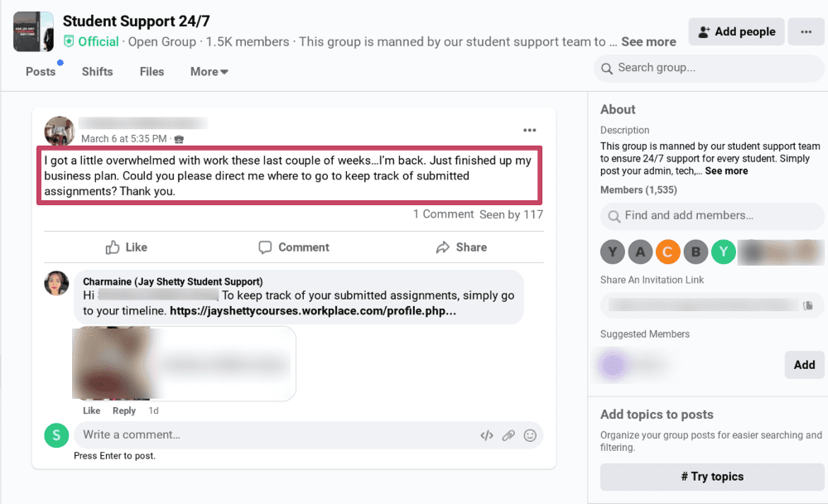The height and width of the screenshot is (504, 828).
Task: Click the green Official shield badge
Action: [x=69, y=41]
